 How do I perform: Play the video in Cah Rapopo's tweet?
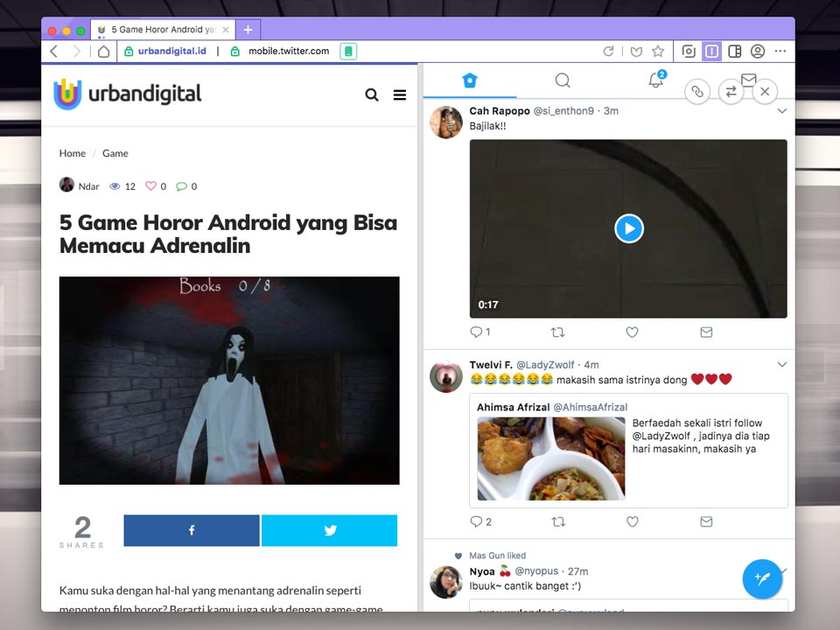(x=628, y=228)
